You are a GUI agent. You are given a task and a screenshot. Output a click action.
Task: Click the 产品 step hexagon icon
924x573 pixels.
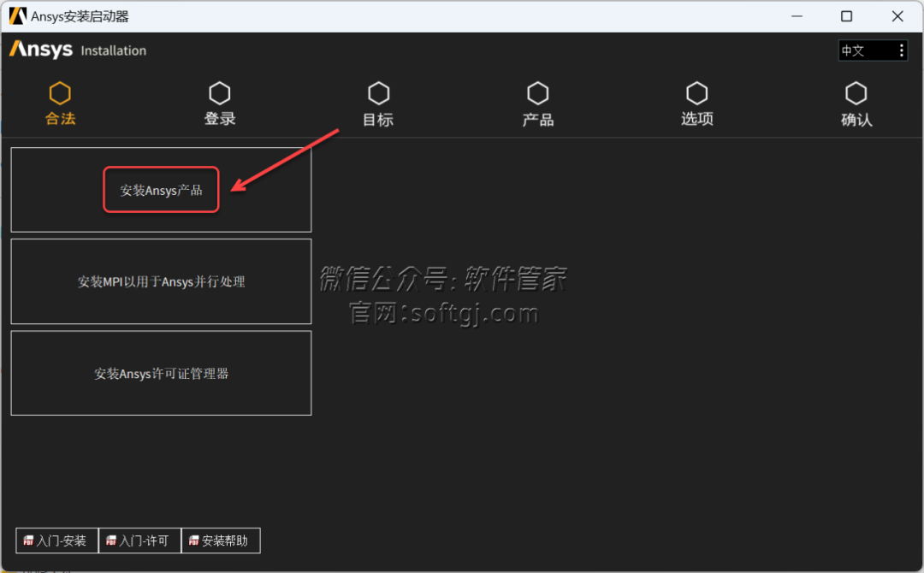pos(537,93)
